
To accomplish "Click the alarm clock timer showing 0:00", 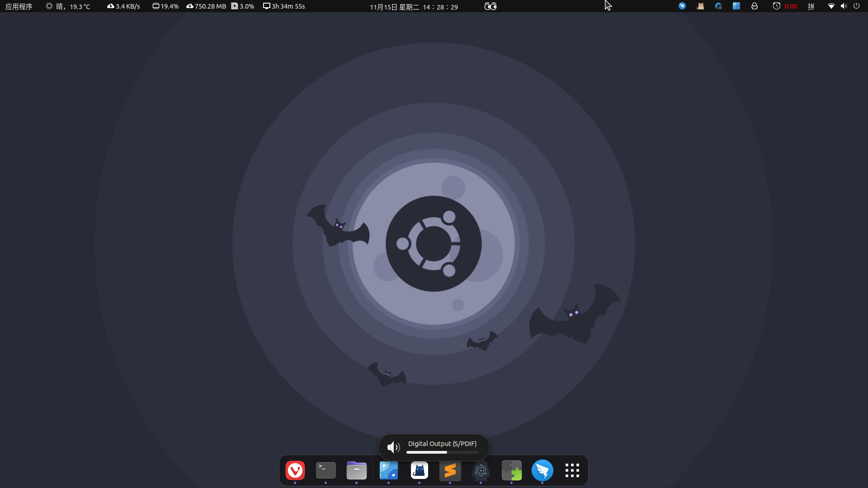I will coord(785,6).
